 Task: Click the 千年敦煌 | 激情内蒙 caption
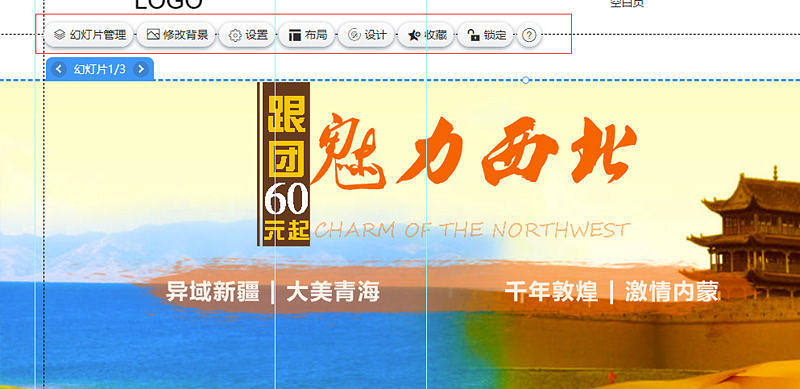(x=612, y=292)
